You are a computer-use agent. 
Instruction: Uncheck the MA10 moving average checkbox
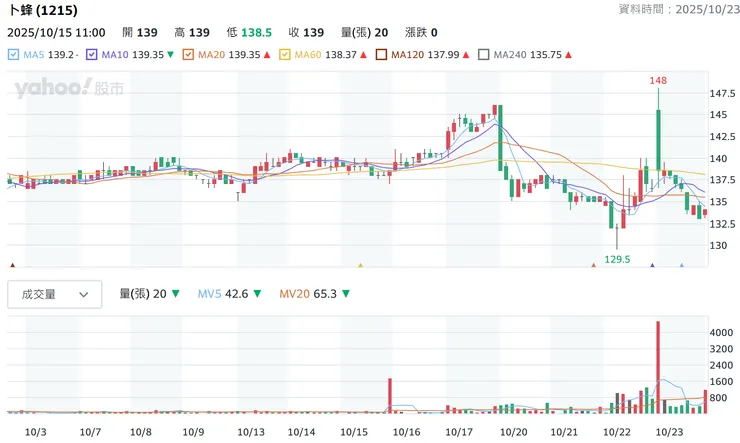click(x=92, y=55)
